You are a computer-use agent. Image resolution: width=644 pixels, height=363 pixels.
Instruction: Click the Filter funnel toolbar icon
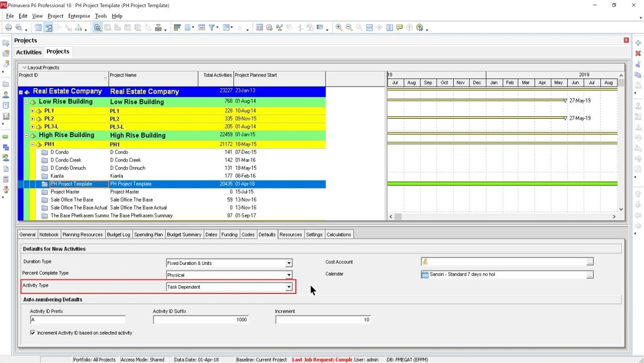pos(212,28)
